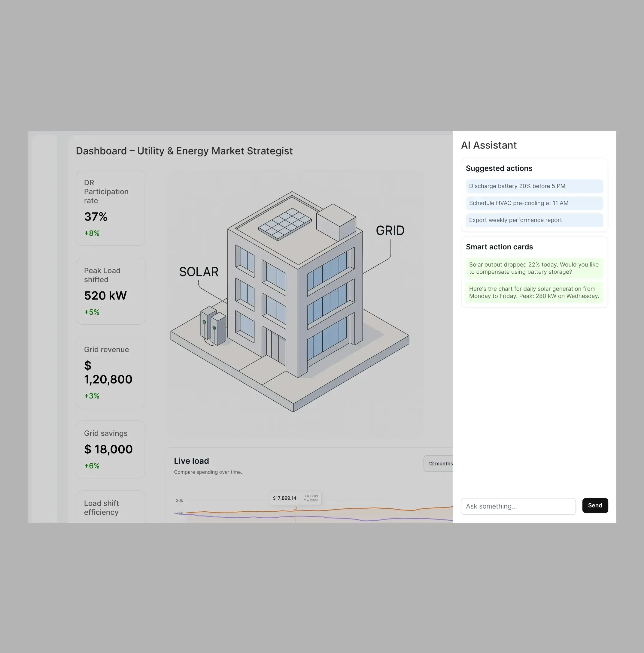Expand the 12 months range dropdown
The height and width of the screenshot is (653, 644).
point(438,463)
